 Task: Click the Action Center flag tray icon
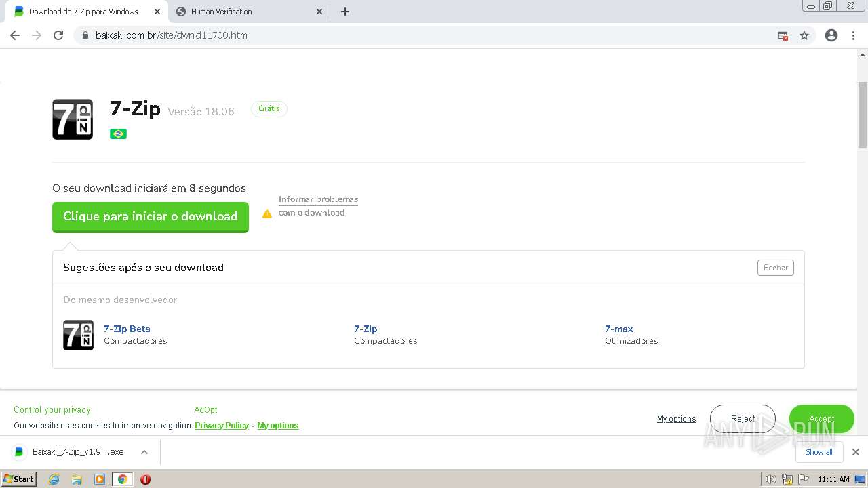803,479
